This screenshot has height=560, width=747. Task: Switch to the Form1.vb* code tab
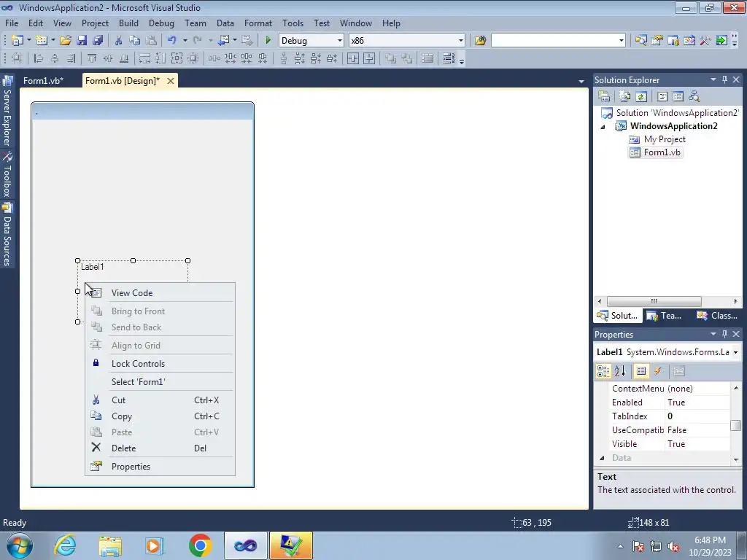tap(43, 80)
